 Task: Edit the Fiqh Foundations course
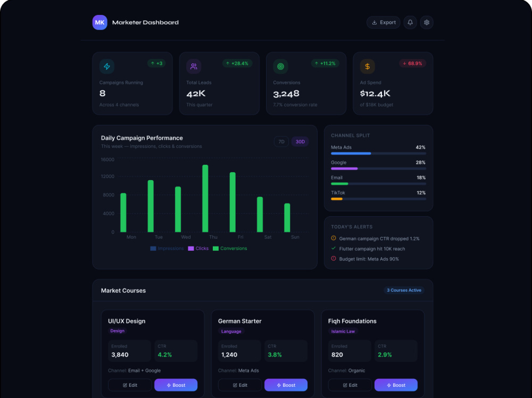350,385
